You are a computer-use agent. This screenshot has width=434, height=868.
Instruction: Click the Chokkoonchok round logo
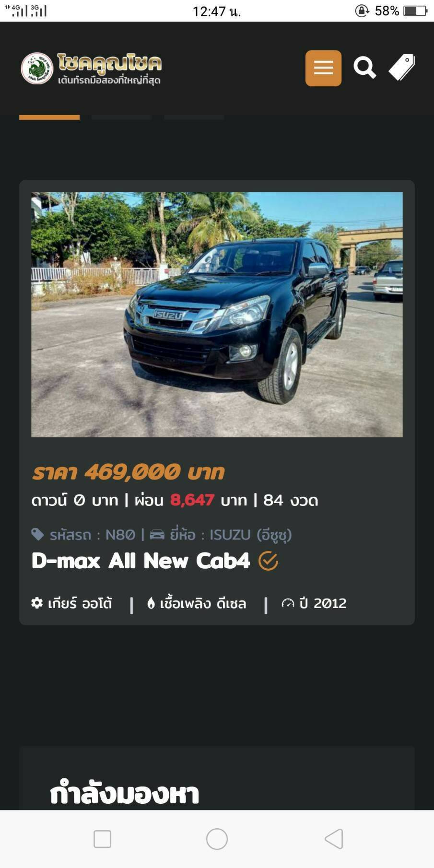(x=37, y=68)
